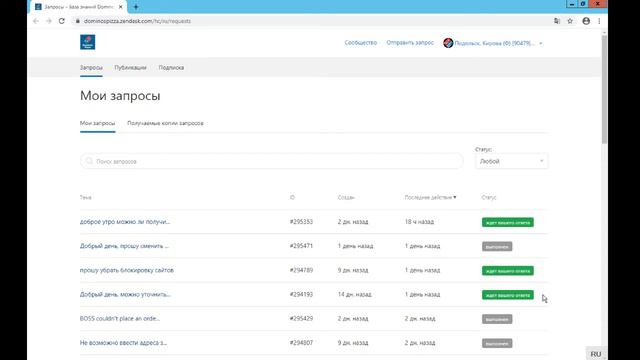
Task: Click Отправить запрос link
Action: tap(410, 42)
